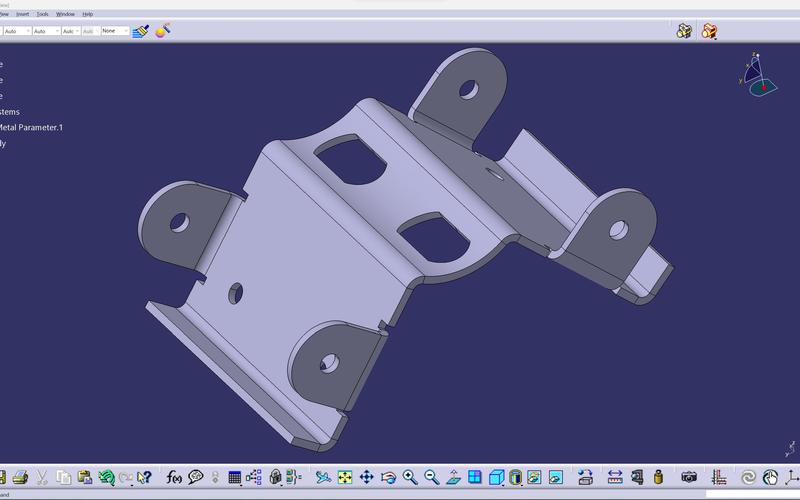The image size is (800, 500).
Task: Click the 3D compass in the viewport
Action: [758, 74]
